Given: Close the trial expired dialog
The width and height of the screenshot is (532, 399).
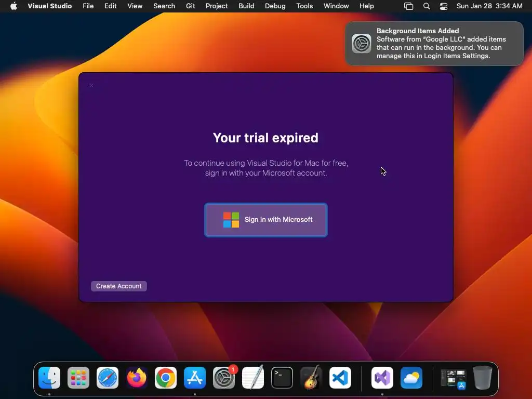Looking at the screenshot, I should click(91, 86).
